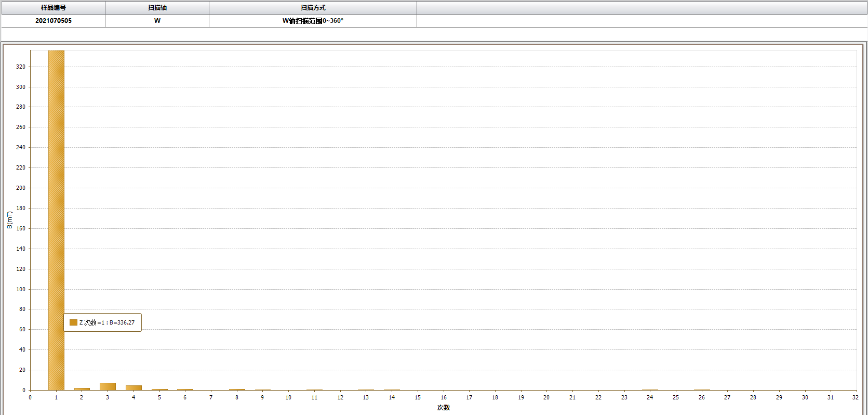Click the 100 label on the vertical axis
868x415 pixels.
point(21,289)
